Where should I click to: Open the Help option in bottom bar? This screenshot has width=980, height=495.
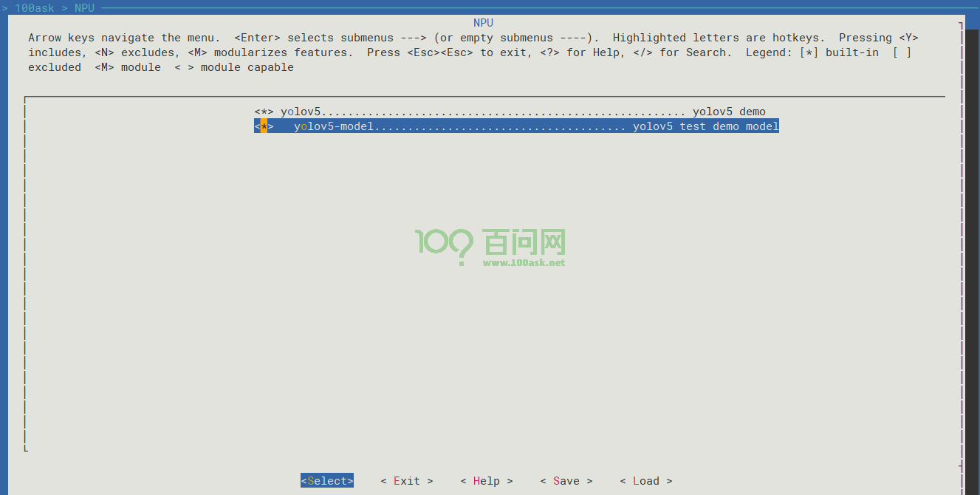pos(486,481)
